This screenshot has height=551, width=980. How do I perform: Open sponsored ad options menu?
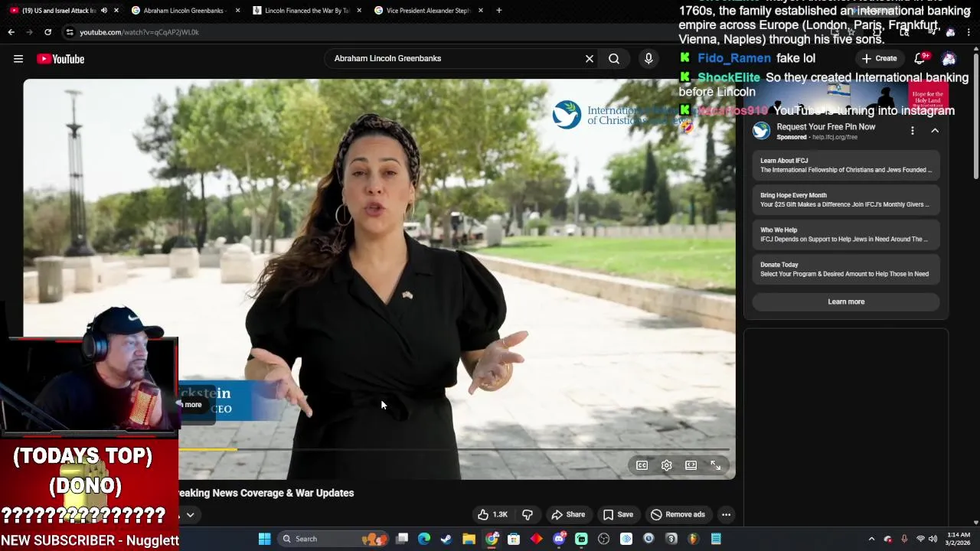(913, 131)
